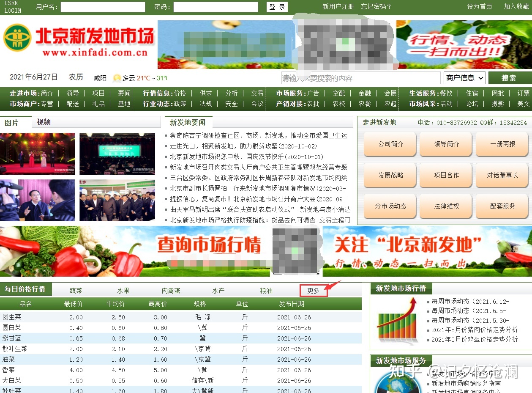Click 加入收藏 in the top bar
The height and width of the screenshot is (393, 532).
tap(516, 7)
